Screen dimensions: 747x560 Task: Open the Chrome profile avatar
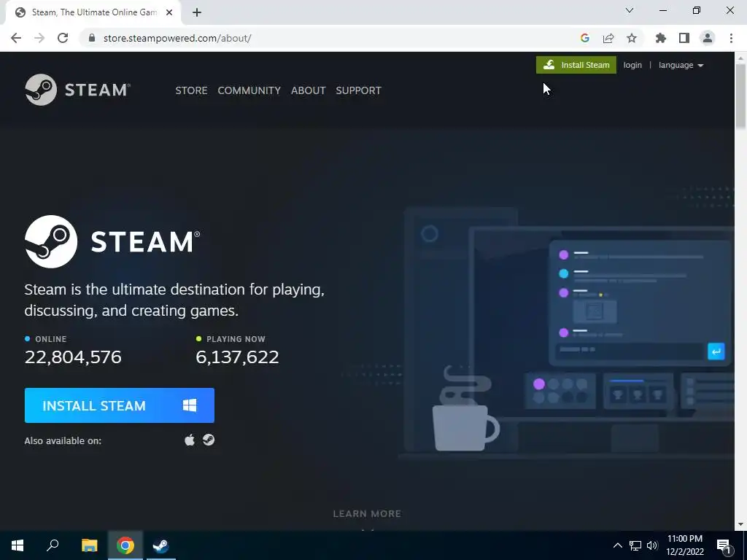[x=708, y=38]
